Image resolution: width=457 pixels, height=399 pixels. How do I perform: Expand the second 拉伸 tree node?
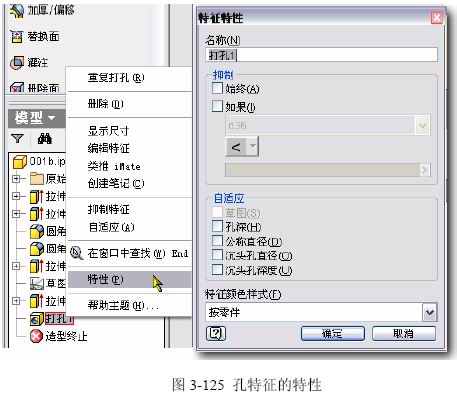tap(16, 214)
